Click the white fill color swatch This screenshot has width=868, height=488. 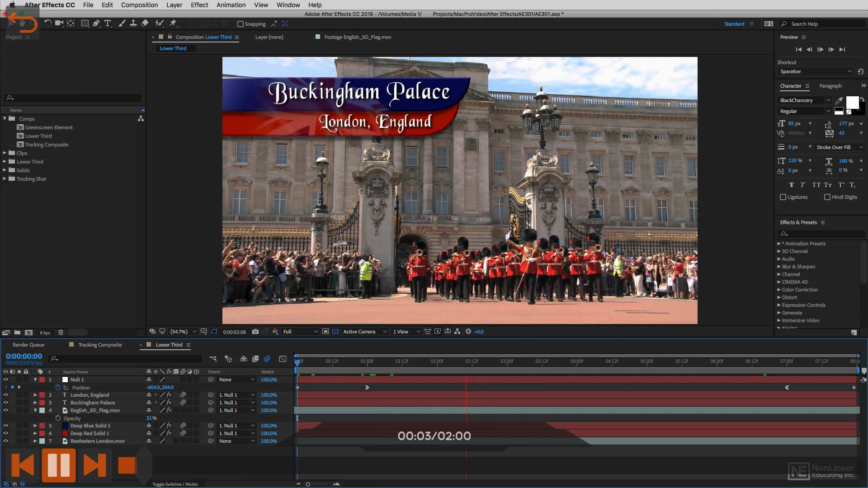point(852,102)
